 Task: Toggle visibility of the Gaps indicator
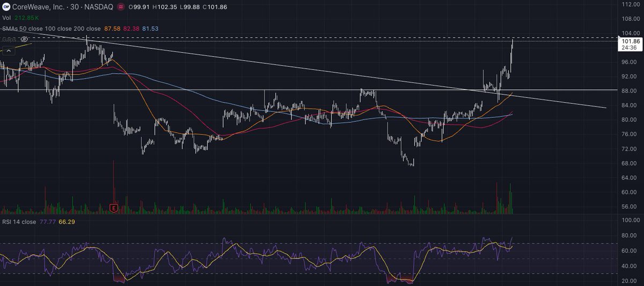(x=24, y=39)
